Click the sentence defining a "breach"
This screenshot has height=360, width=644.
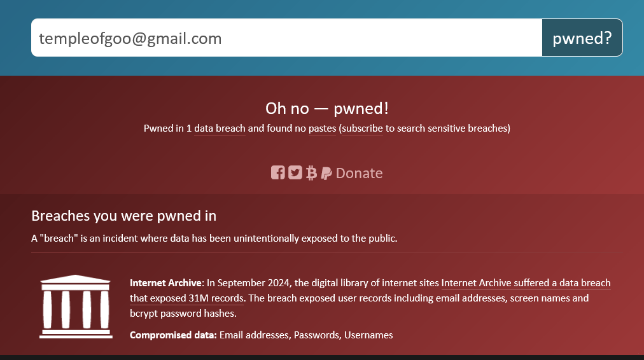(x=214, y=239)
